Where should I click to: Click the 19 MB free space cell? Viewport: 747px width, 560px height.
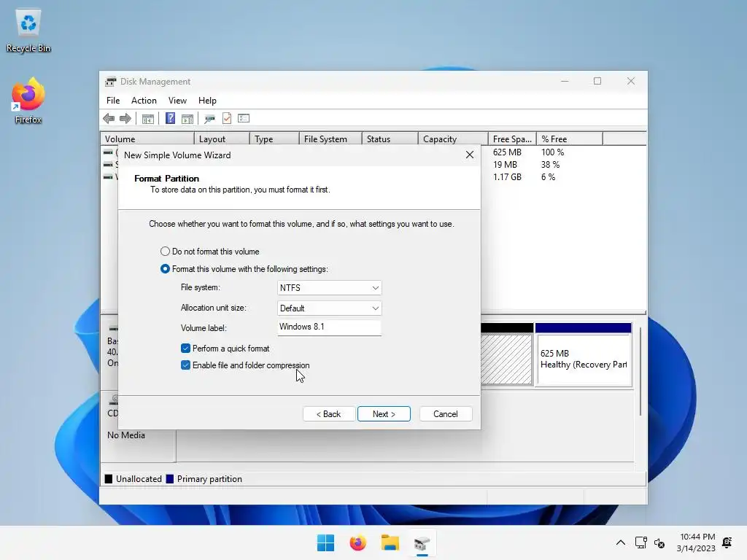pos(505,165)
